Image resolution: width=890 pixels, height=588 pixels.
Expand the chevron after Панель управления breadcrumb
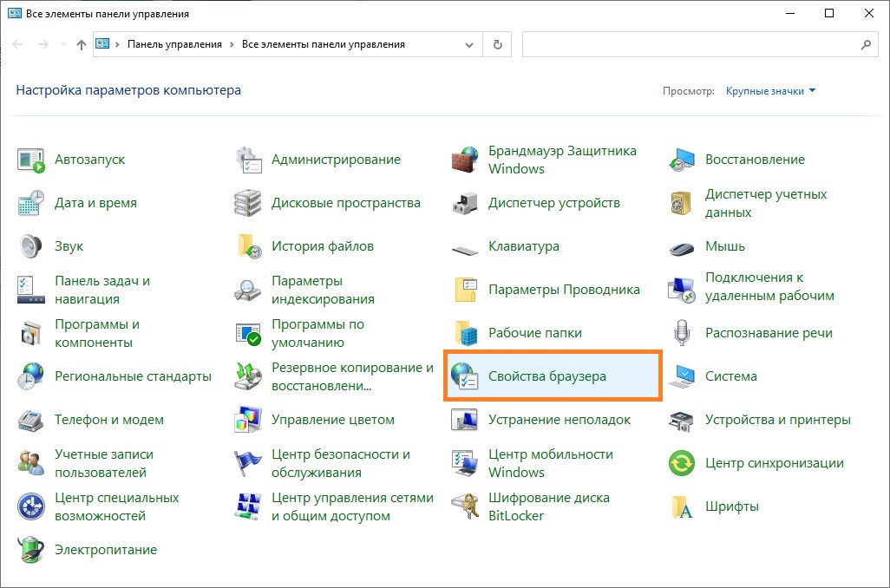(x=232, y=44)
